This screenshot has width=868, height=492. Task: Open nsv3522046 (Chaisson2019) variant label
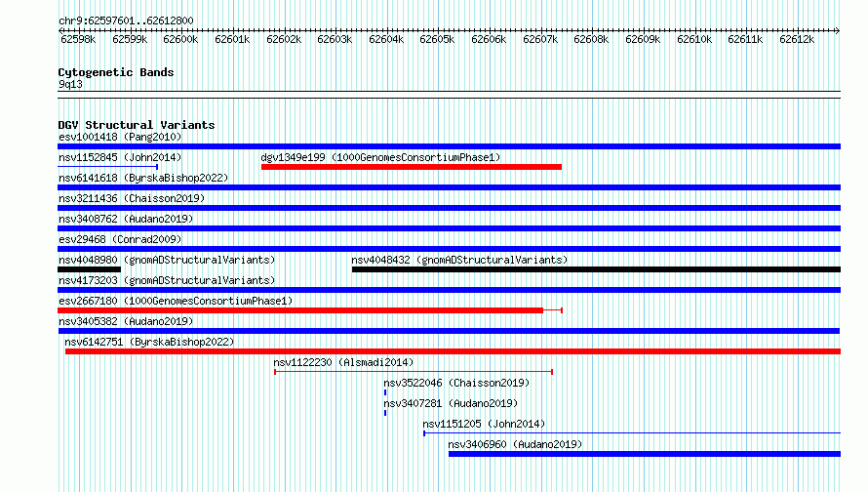coord(456,383)
